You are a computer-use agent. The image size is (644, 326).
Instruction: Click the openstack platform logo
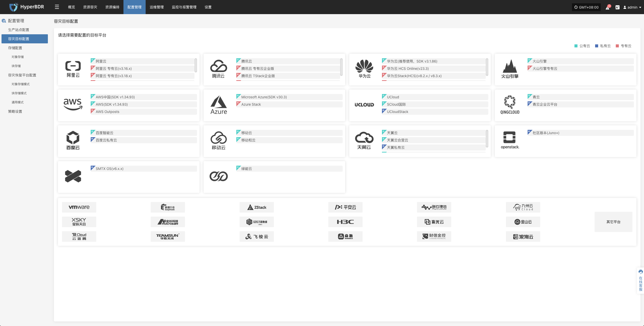[x=510, y=140]
